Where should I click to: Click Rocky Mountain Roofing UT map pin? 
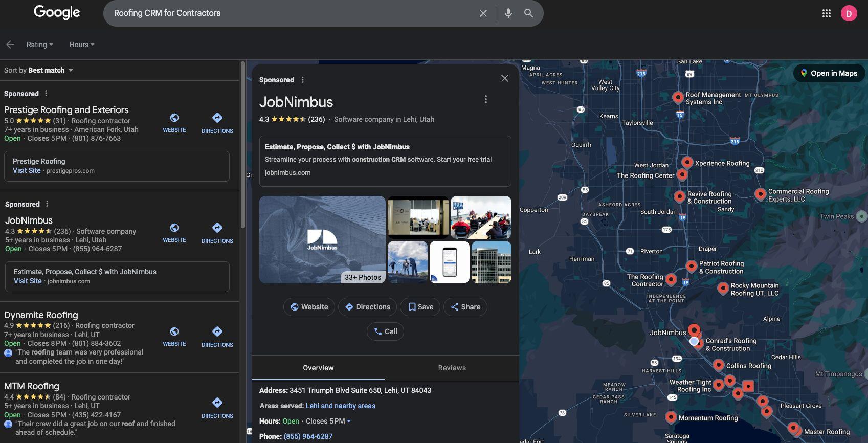coord(723,289)
